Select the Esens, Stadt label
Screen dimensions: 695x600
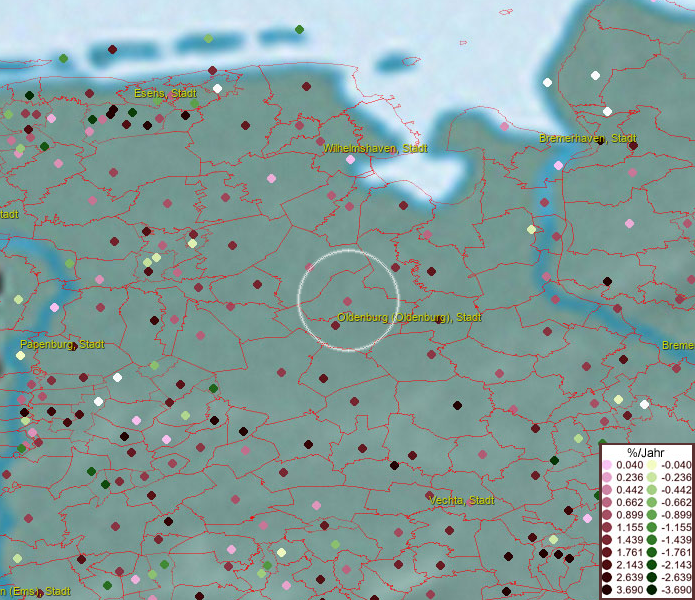165,93
